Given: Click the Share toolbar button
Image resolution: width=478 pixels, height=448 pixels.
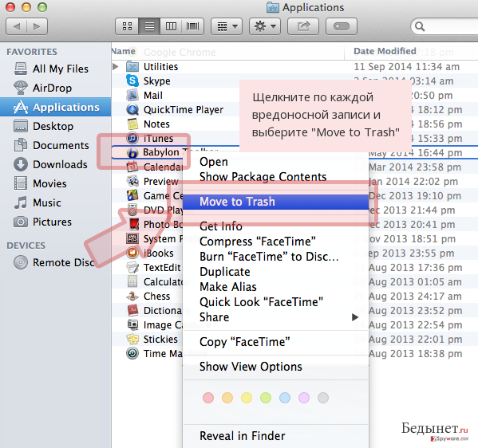Looking at the screenshot, I should [303, 26].
